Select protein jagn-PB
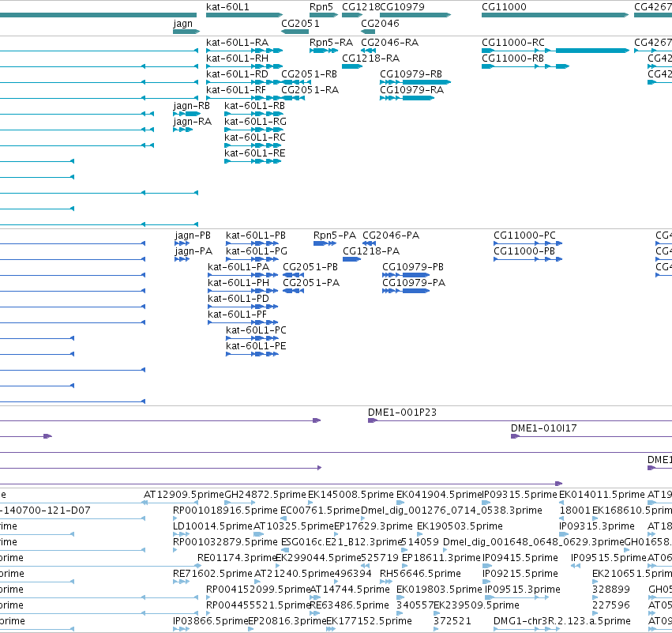Image resolution: width=672 pixels, height=633 pixels. point(193,235)
